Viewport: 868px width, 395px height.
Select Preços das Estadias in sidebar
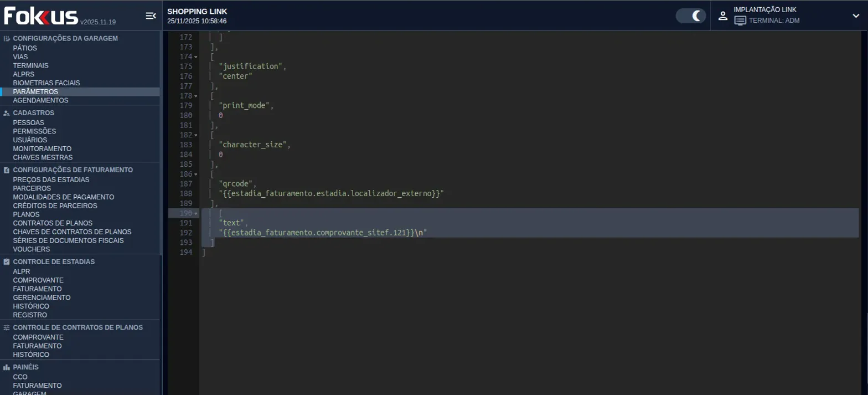point(51,179)
